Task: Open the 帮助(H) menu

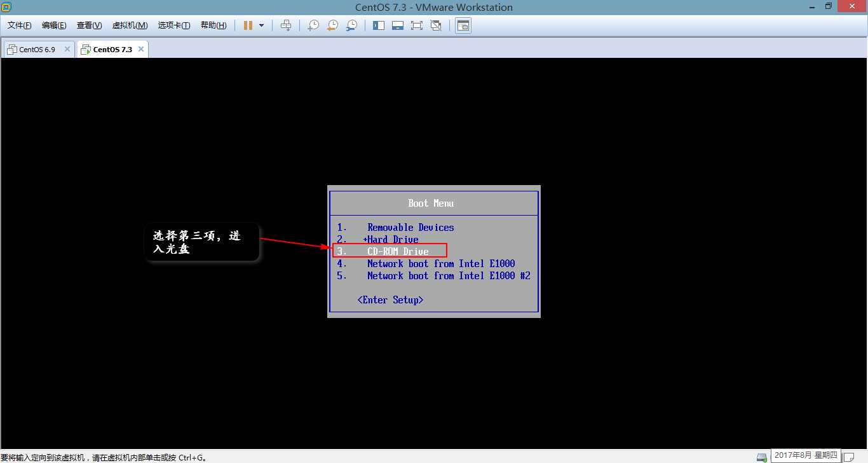Action: pos(214,25)
